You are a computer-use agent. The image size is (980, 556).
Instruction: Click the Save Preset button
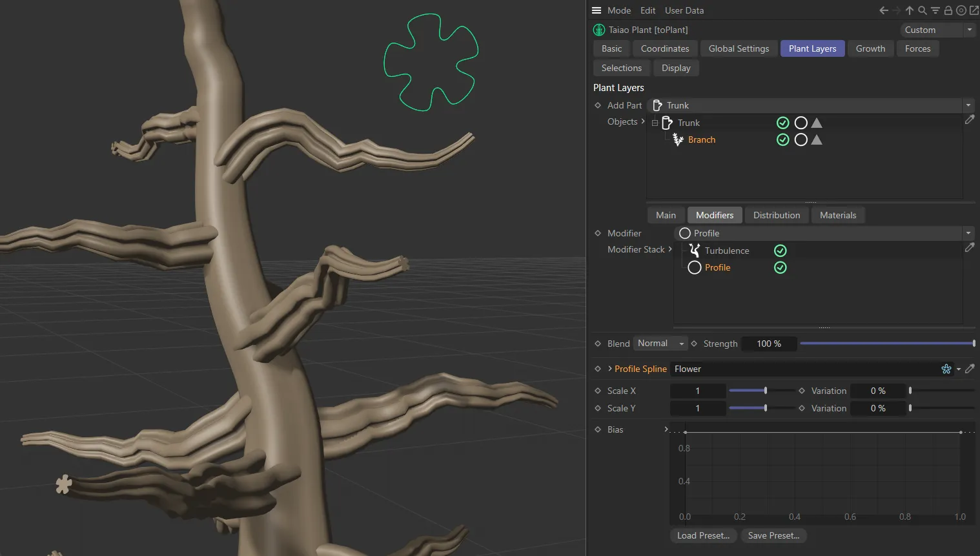(773, 535)
